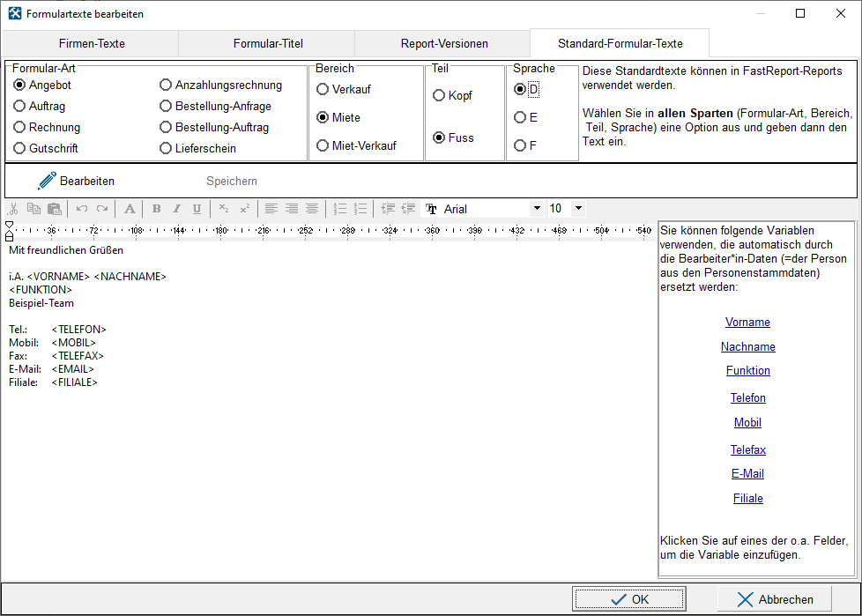Click the pencil icon next to Bearbeiten

(x=47, y=181)
